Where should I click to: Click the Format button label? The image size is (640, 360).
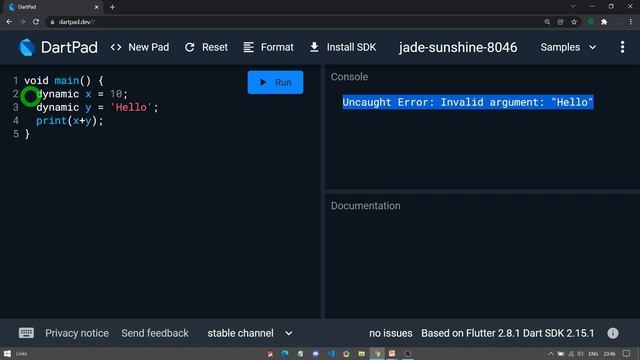[277, 47]
